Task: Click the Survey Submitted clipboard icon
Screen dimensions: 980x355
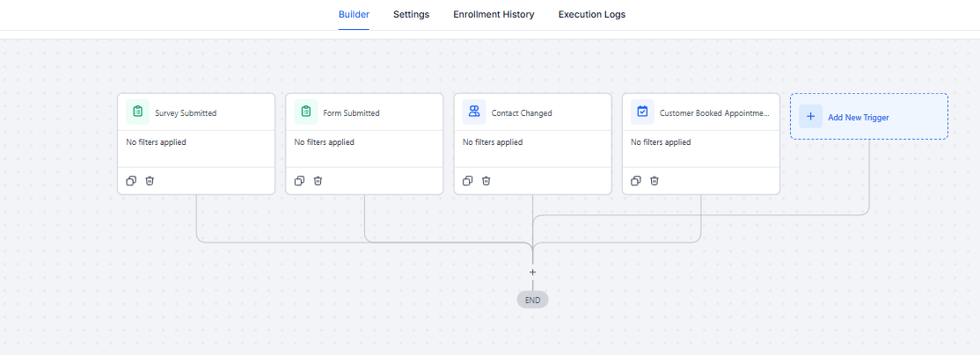Action: [137, 112]
